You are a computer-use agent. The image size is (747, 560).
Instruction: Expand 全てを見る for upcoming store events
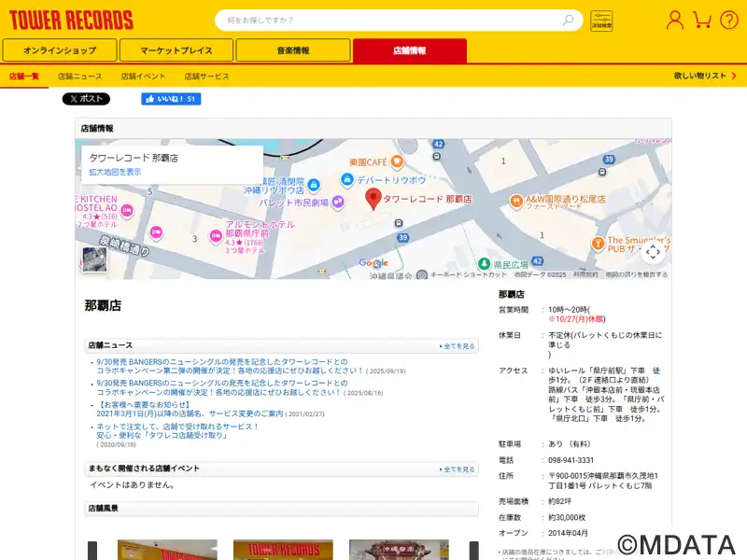point(458,469)
